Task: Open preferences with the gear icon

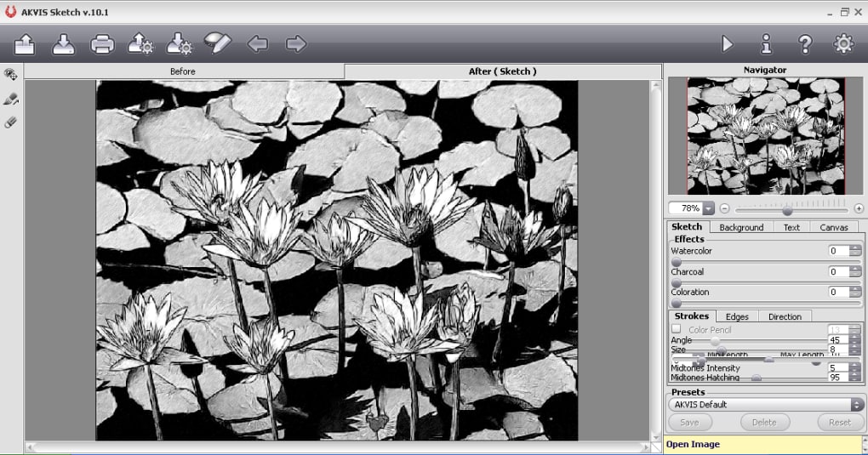Action: pos(843,43)
